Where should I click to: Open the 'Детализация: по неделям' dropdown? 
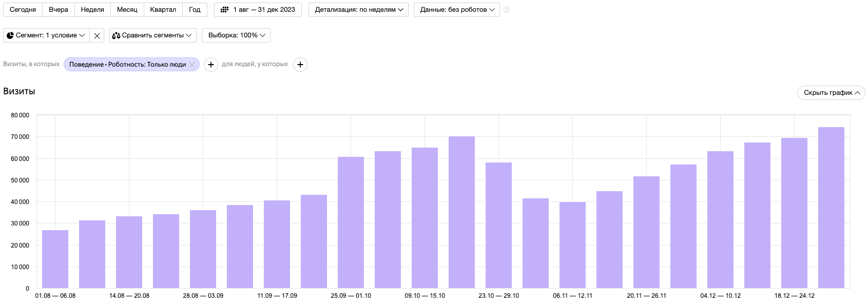coord(359,10)
